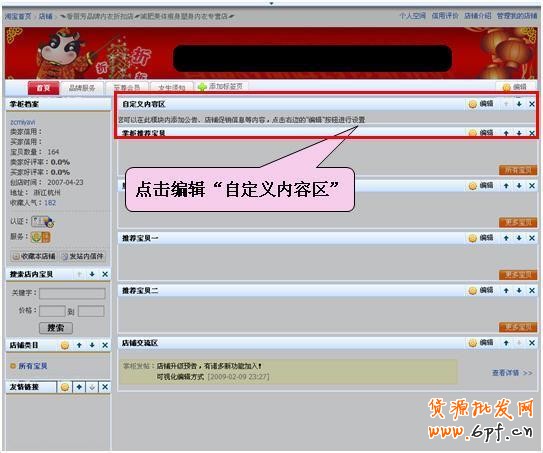Edit the 推荐宝贝一 module
The image size is (543, 453).
coord(481,238)
